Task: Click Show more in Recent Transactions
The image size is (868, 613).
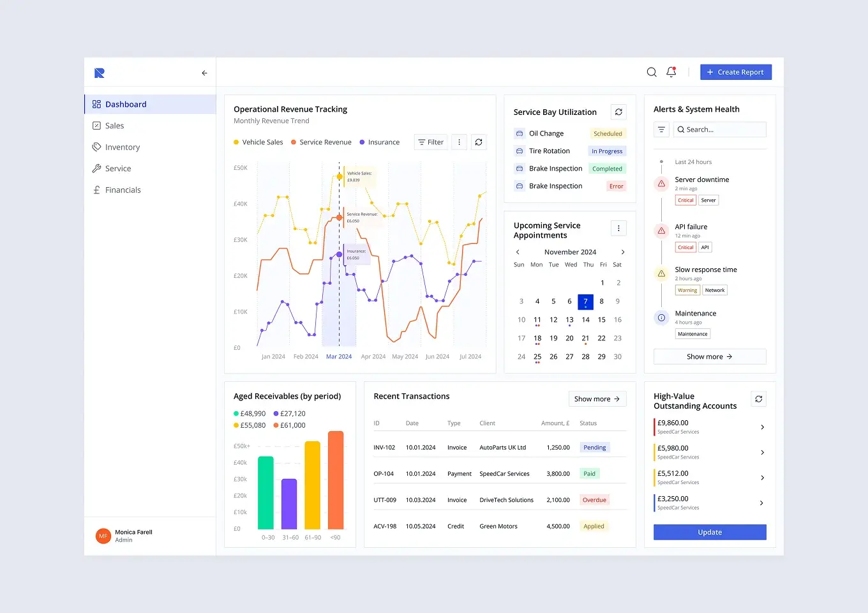Action: 597,399
